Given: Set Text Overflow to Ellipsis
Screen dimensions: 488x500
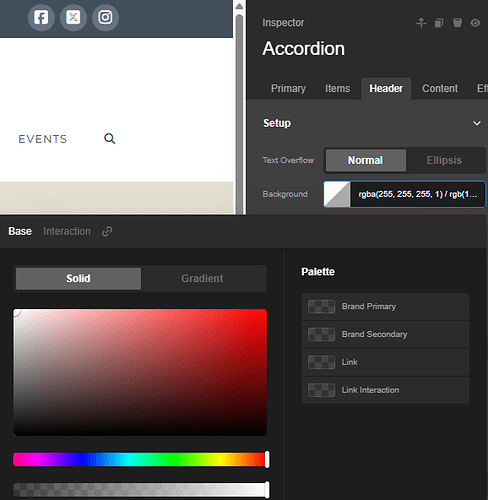Looking at the screenshot, I should [444, 160].
